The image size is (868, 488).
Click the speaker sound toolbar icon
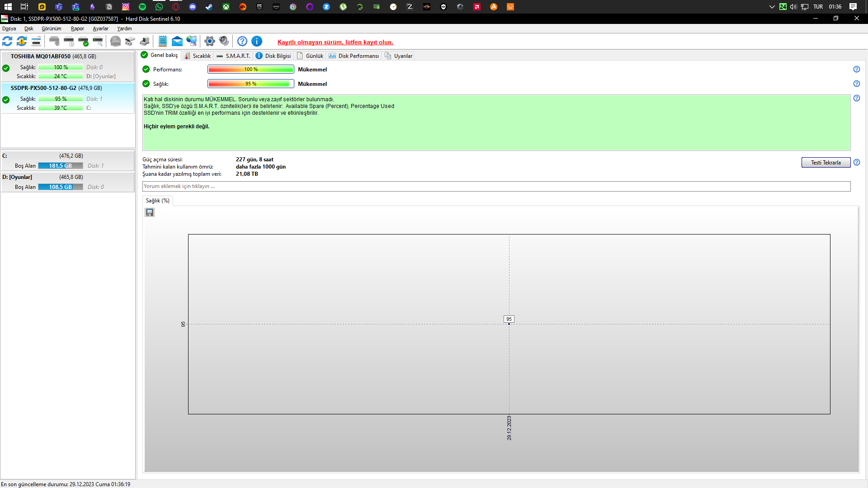224,41
